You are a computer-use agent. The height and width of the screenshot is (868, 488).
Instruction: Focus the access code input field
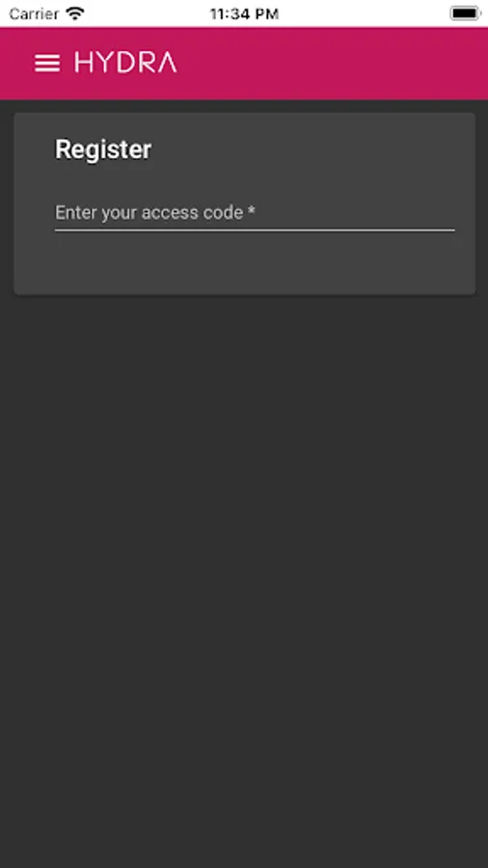[255, 213]
